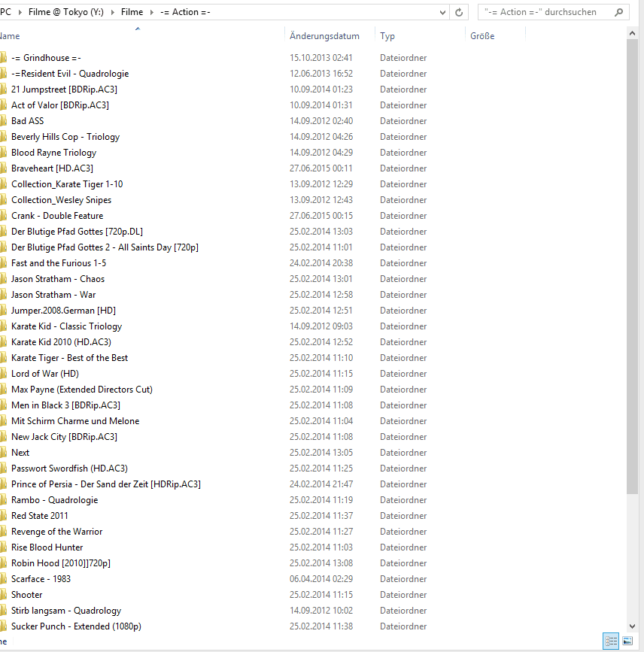Click date 15.10.2013 02:41 cell

tap(321, 58)
